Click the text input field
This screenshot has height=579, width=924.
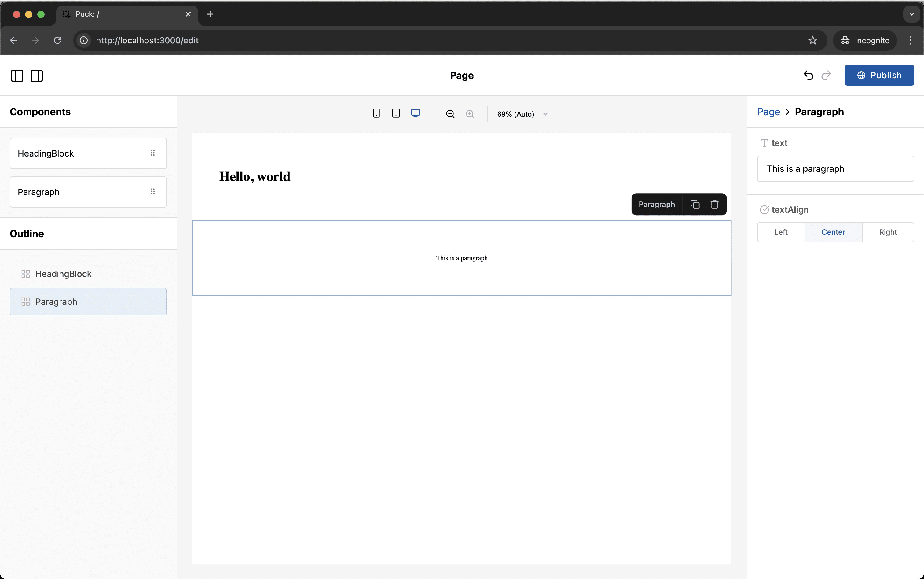[x=835, y=168]
